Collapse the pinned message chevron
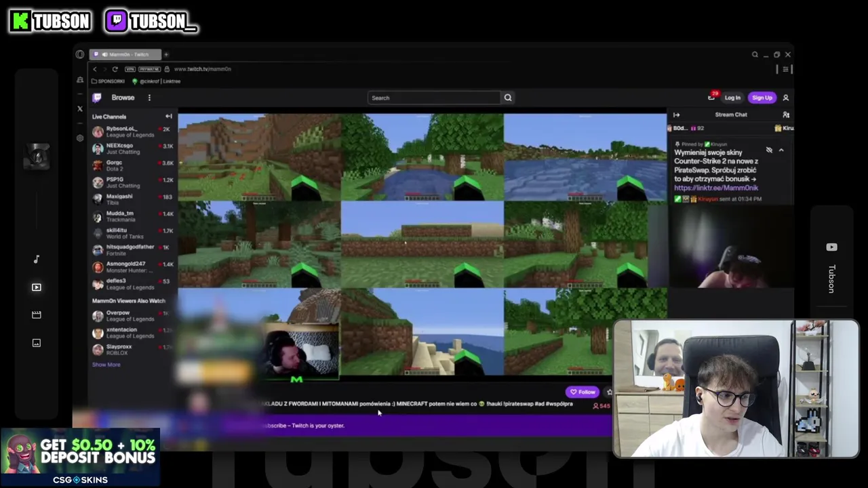 781,150
